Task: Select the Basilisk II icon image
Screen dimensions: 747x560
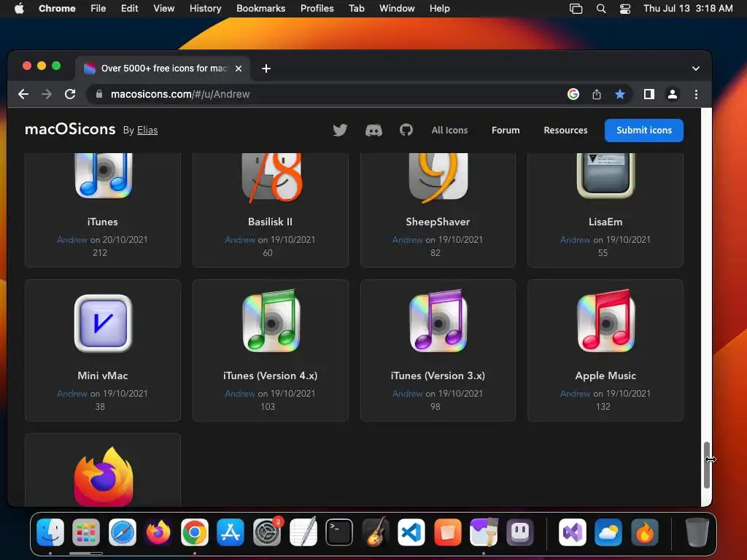Action: pyautogui.click(x=271, y=177)
